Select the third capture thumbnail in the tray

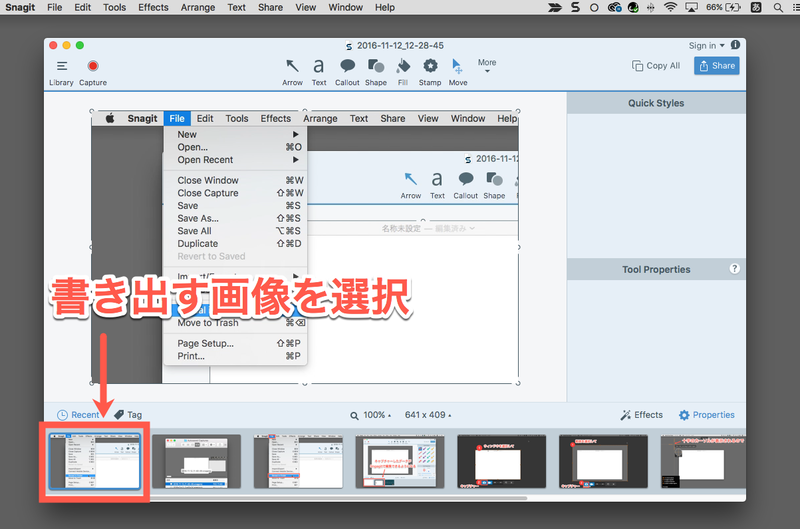(x=298, y=461)
